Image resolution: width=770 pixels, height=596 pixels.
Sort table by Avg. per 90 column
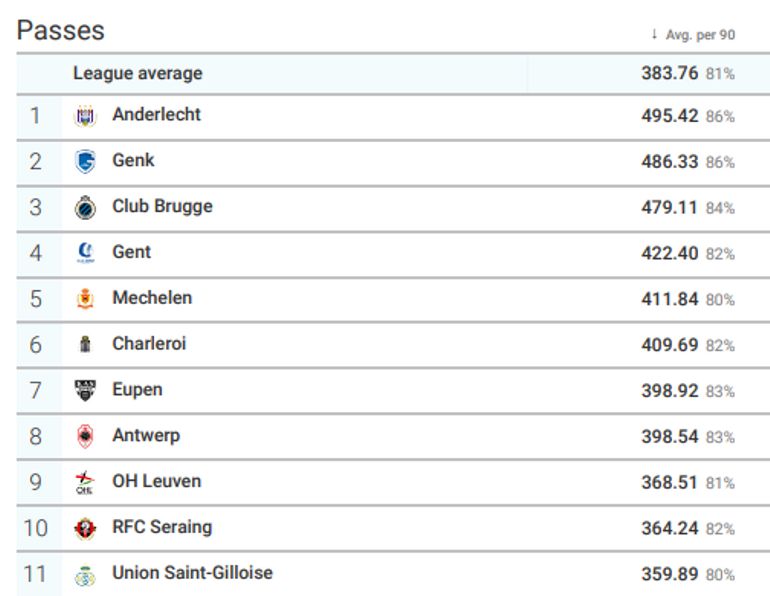(x=700, y=35)
